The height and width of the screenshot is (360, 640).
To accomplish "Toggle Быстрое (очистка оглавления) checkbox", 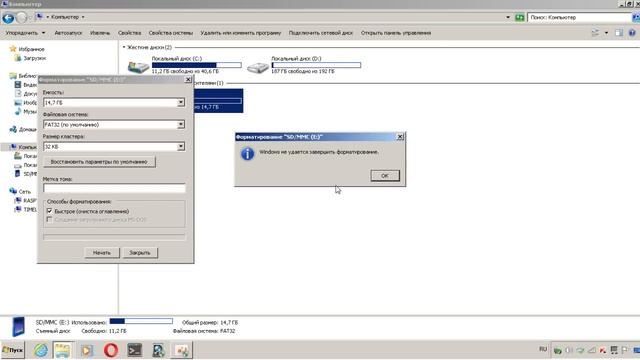I will click(49, 211).
